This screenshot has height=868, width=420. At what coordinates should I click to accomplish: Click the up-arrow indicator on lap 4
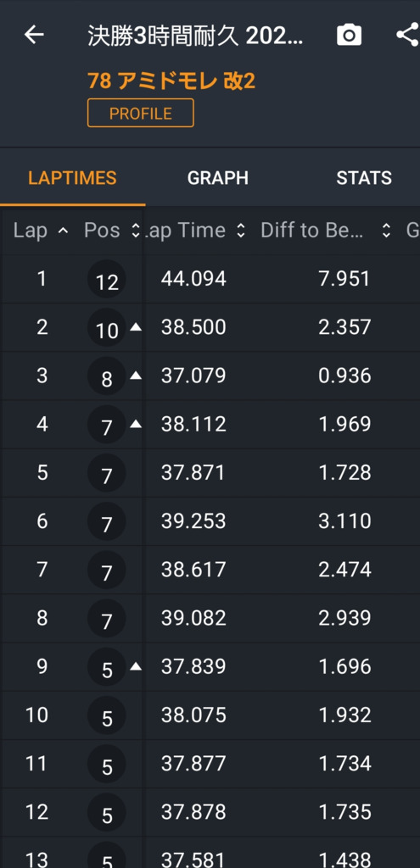(x=136, y=424)
